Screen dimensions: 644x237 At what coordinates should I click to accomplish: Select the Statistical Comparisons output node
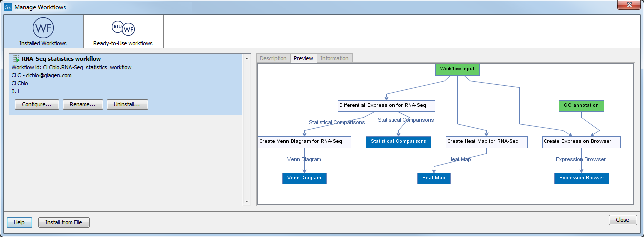(x=398, y=142)
